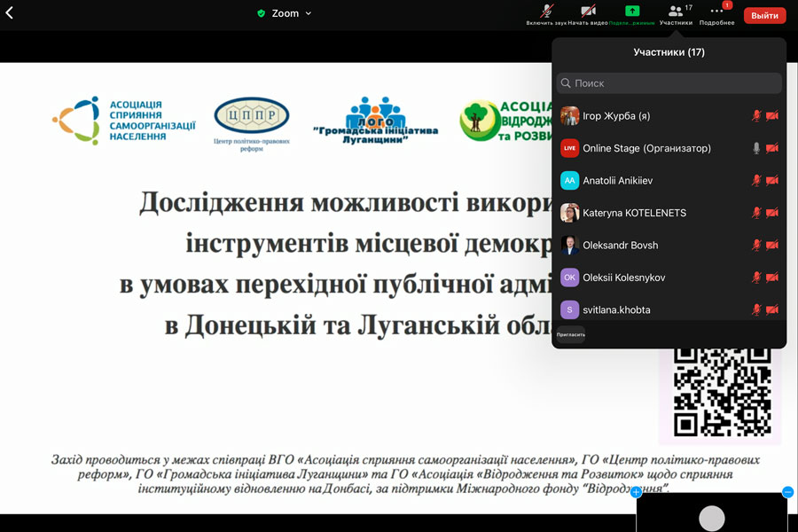This screenshot has height=532, width=798.
Task: Click muted mic icon for Oleksandr Bovsh
Action: point(756,245)
